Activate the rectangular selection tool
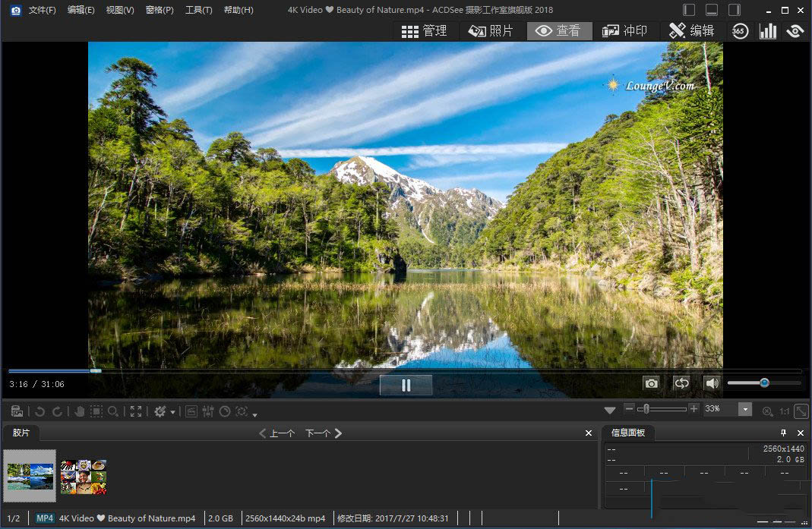The height and width of the screenshot is (529, 812). [x=96, y=411]
